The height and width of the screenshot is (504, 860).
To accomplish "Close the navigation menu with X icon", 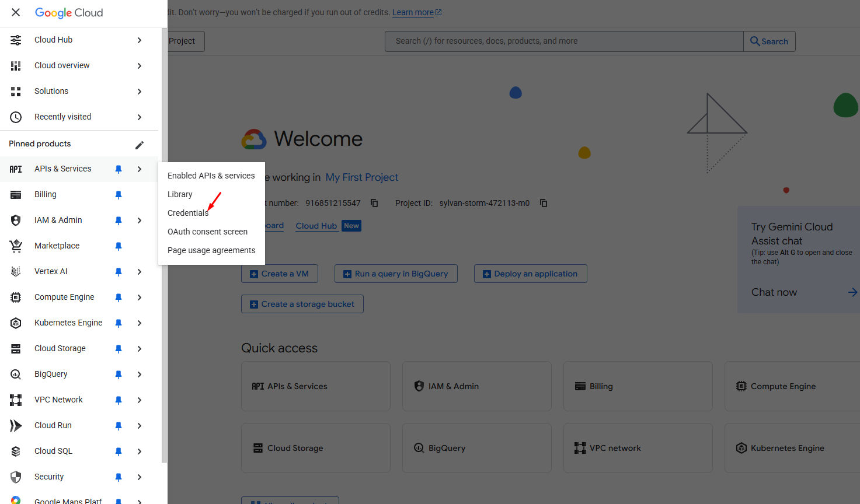I will pyautogui.click(x=16, y=12).
